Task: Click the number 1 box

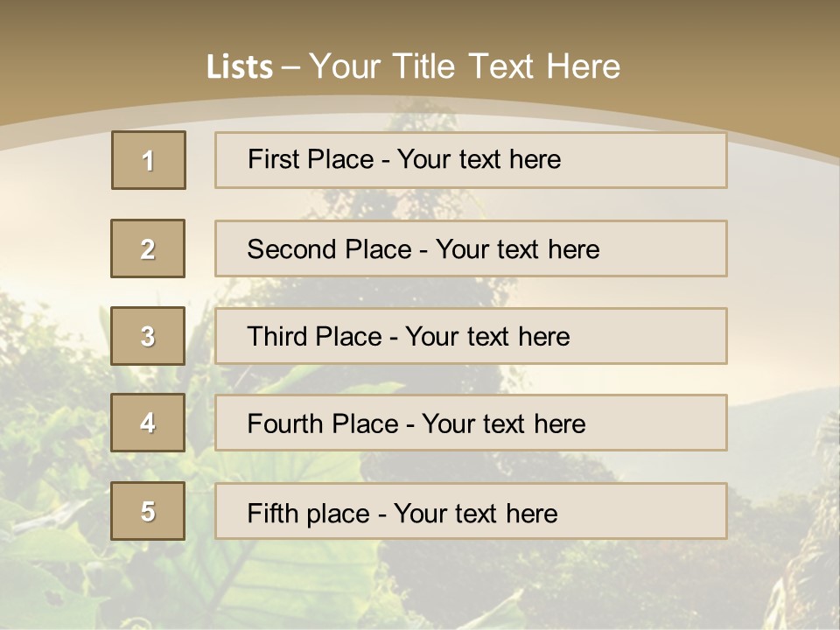Action: pos(149,160)
